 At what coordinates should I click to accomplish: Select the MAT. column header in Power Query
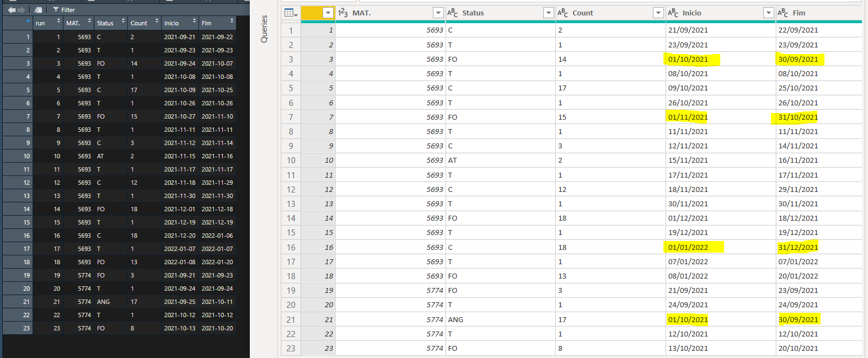coord(390,13)
